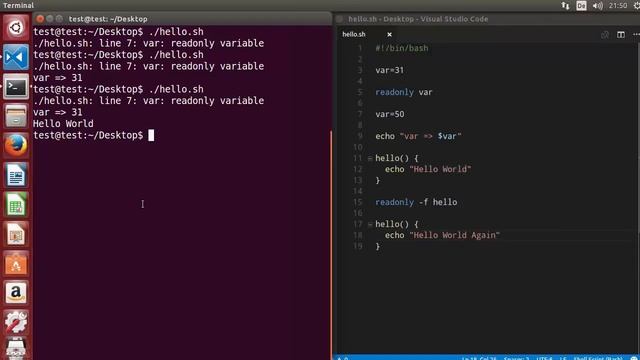
Task: Click line number 15 in the gutter
Action: coord(358,202)
